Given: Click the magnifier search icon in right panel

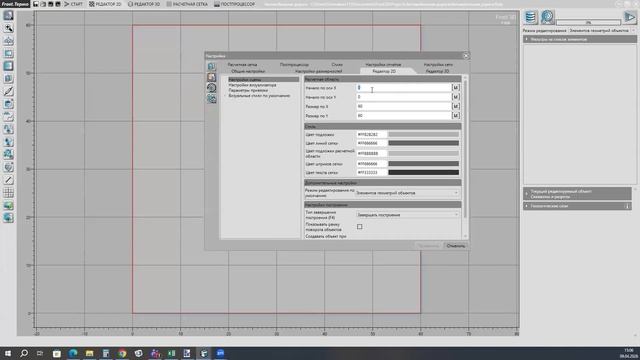Looking at the screenshot, I should tap(547, 17).
